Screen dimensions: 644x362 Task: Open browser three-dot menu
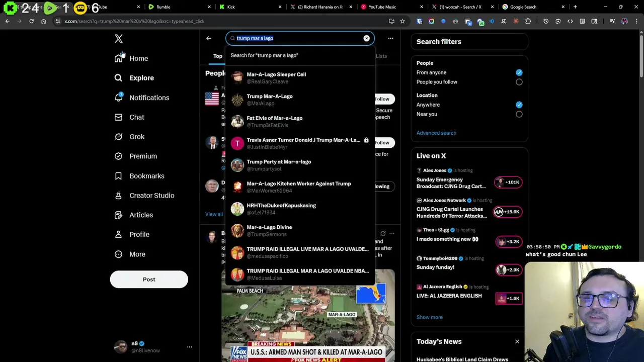tap(636, 21)
